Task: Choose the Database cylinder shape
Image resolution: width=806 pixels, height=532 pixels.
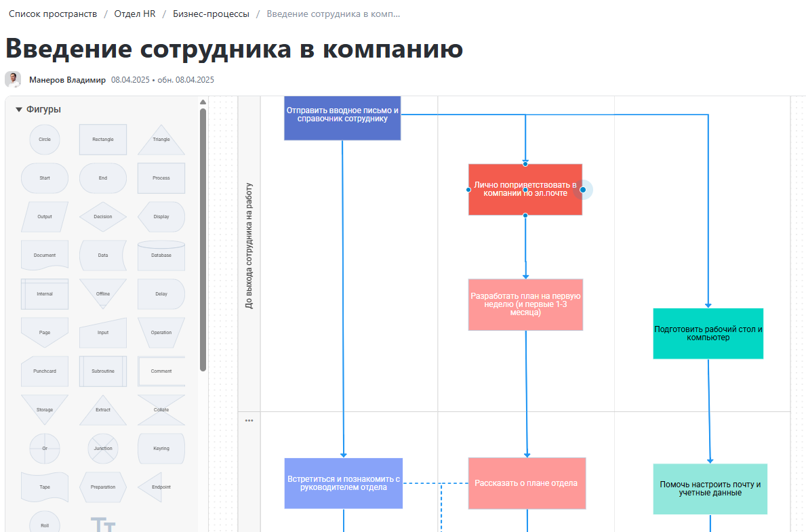Action: click(161, 255)
